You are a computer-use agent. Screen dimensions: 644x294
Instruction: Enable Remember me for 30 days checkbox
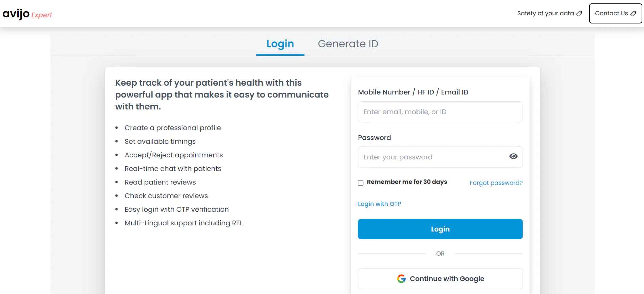point(361,183)
